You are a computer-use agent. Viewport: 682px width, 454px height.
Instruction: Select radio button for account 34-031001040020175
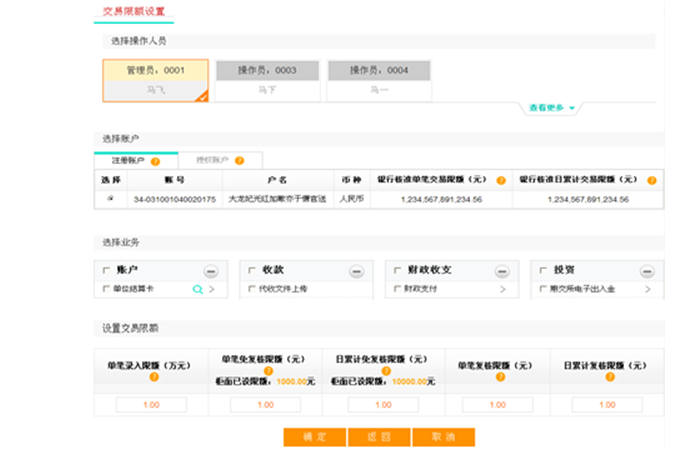[111, 198]
